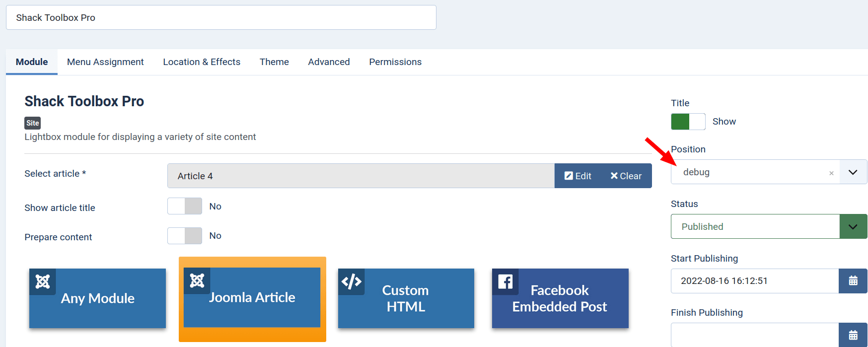The image size is (868, 347).
Task: Click the Joomla icon on Joomla Article tile
Action: [x=197, y=281]
